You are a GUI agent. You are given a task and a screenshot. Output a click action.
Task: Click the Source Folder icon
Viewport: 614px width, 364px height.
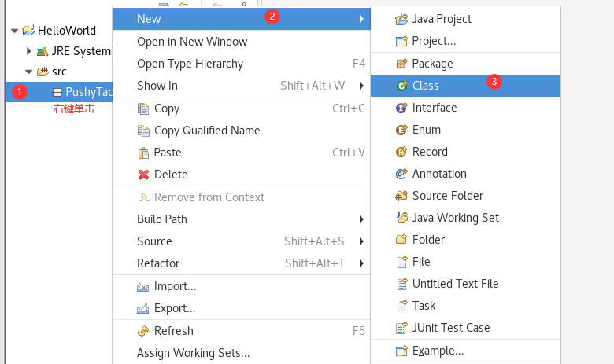401,196
